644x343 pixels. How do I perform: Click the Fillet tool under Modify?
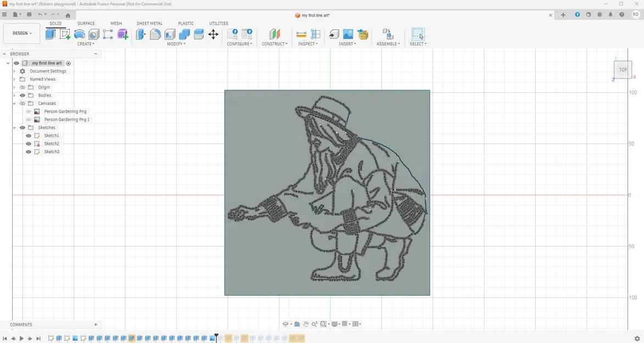pyautogui.click(x=155, y=34)
